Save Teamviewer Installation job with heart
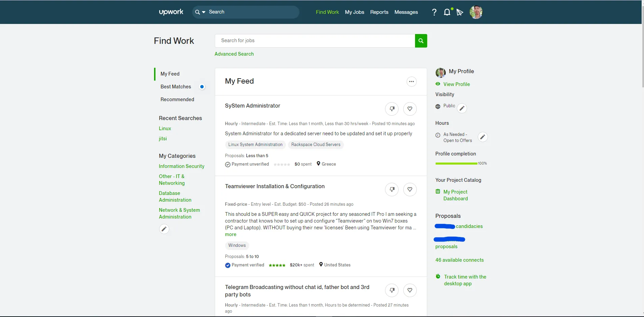The width and height of the screenshot is (644, 317). coord(410,190)
